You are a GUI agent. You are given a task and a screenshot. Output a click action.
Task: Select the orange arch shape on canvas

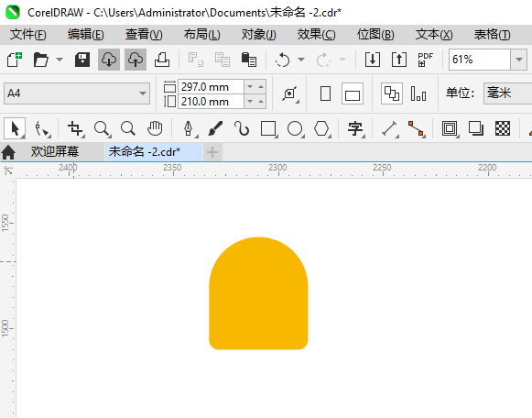point(258,293)
